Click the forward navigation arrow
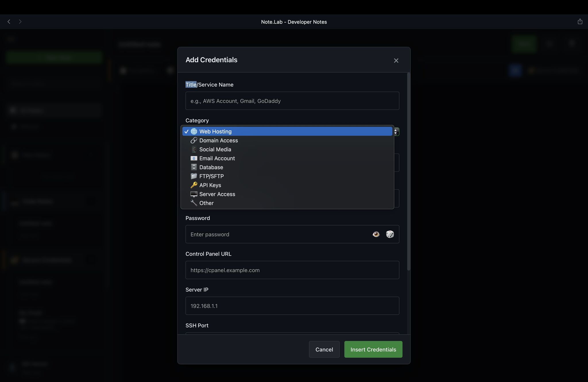This screenshot has width=588, height=382. (x=20, y=22)
